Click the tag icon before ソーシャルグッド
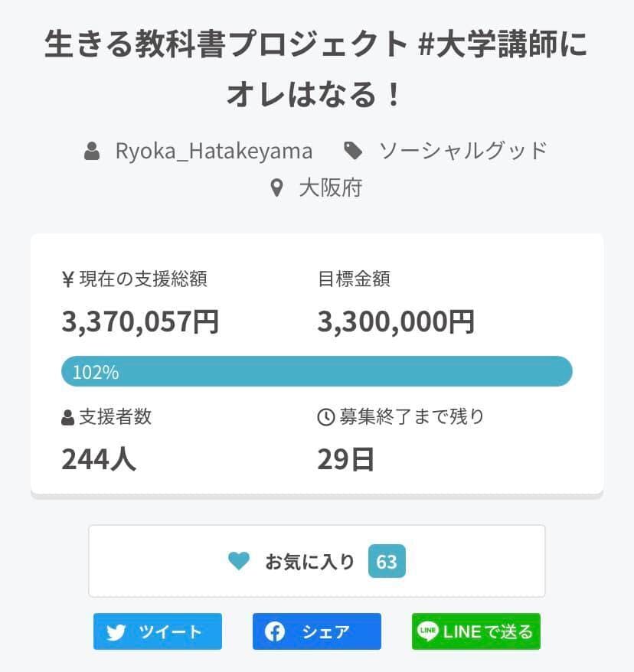 tap(353, 151)
